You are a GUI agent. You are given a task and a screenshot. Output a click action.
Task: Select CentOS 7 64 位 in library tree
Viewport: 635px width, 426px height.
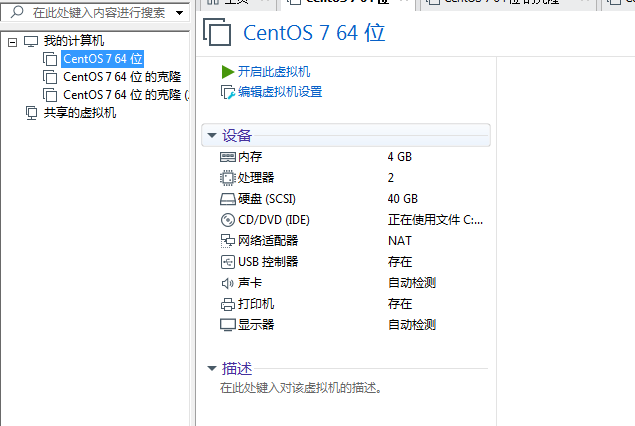point(103,59)
